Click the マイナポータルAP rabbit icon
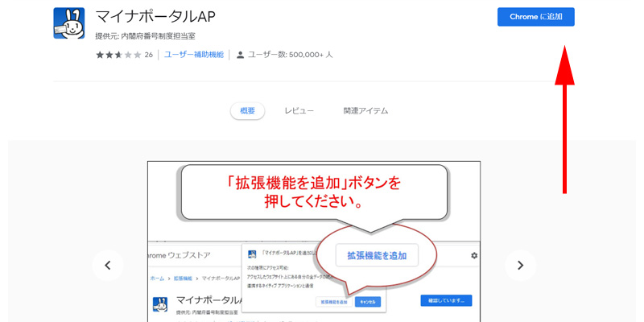Screen dimensions: 644x322 69,23
